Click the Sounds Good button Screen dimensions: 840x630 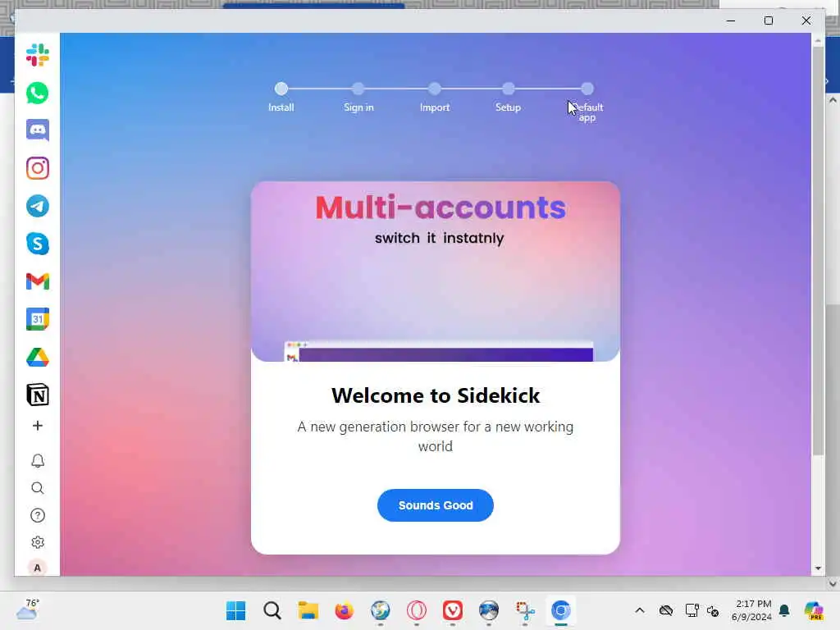[436, 505]
